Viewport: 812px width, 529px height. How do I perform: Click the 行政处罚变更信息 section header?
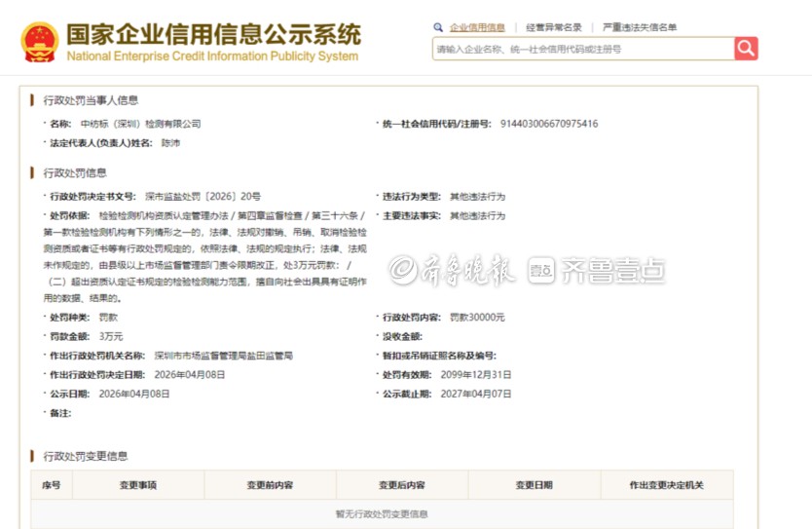tap(85, 456)
